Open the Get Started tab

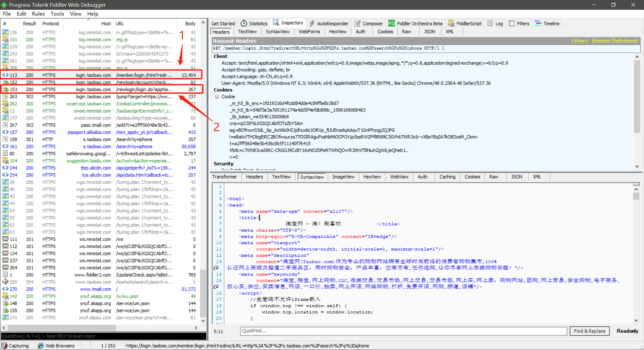(223, 23)
